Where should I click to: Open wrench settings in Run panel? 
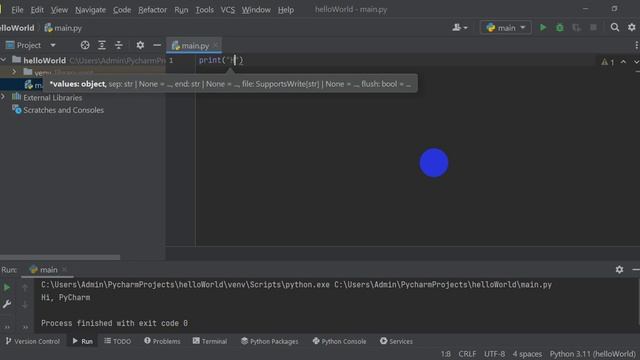(x=7, y=304)
